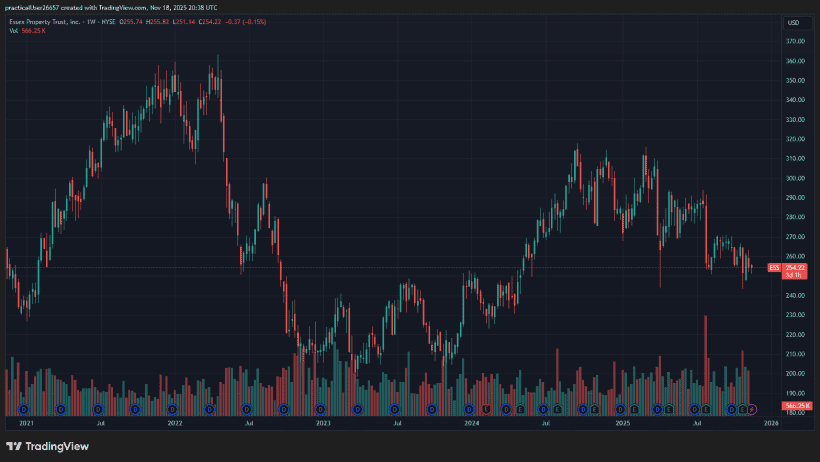
Task: Click the Vol indicator legend label
Action: pyautogui.click(x=13, y=31)
